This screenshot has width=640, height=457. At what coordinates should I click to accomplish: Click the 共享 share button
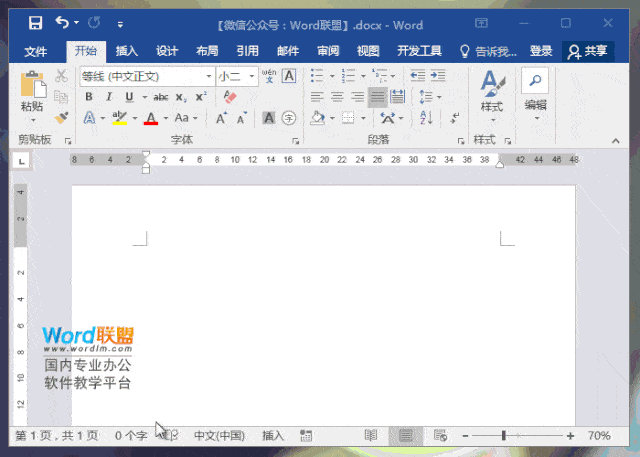[x=588, y=51]
